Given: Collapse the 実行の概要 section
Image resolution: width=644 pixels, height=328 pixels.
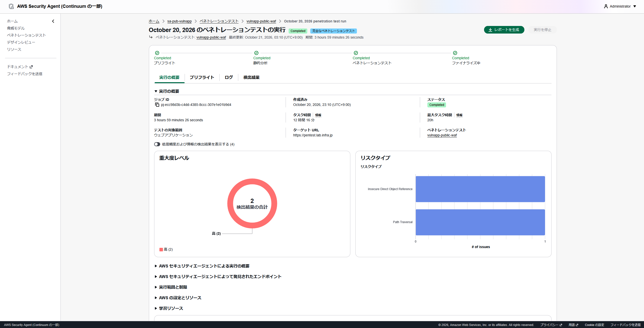Looking at the screenshot, I should tap(156, 91).
